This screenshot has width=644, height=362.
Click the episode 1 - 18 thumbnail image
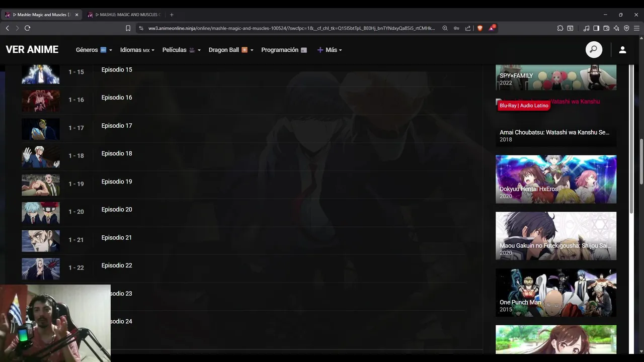pos(41,157)
